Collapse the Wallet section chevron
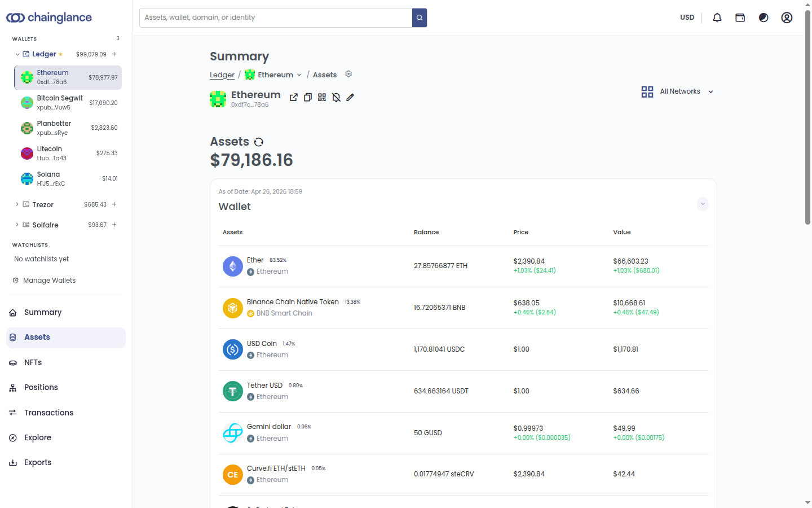 click(703, 204)
